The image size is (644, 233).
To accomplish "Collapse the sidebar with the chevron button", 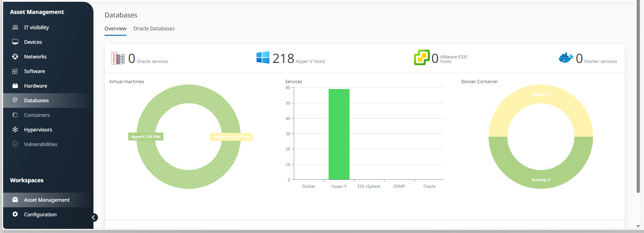I will 93,218.
